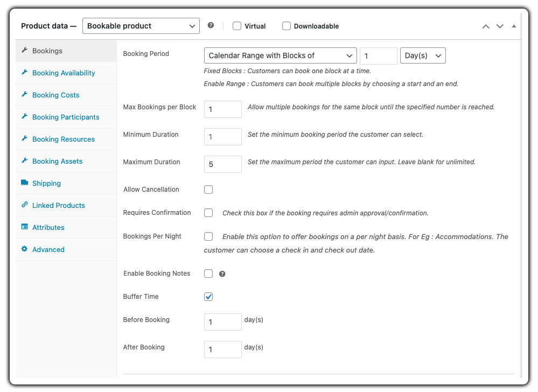The height and width of the screenshot is (392, 538).
Task: Move the Product data panel up
Action: (x=486, y=26)
